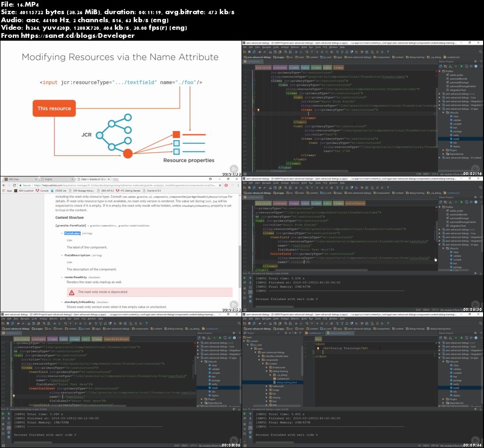This screenshot has height=448, width=484.
Task: Select the package goal in the 3:16 Maven panel
Action: (455, 132)
